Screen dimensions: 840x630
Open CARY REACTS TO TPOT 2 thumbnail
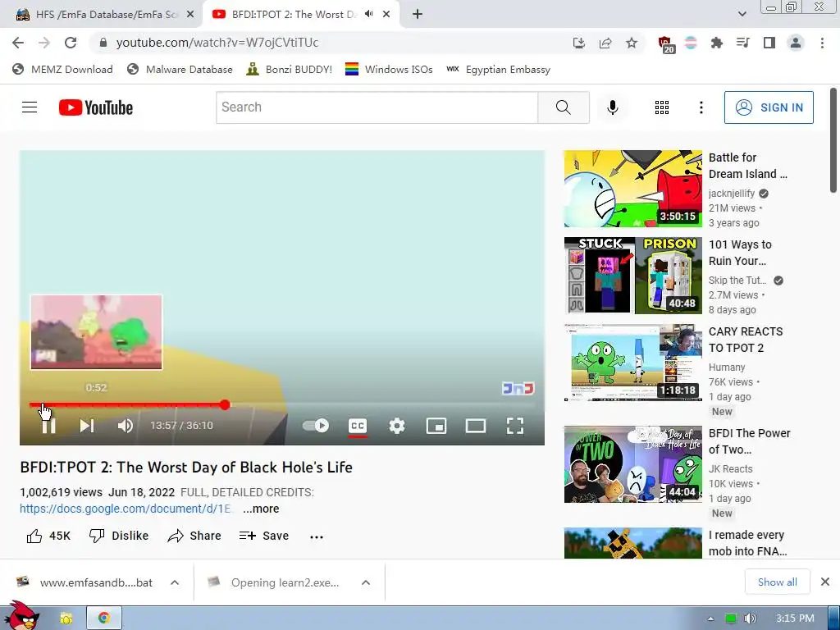pos(632,362)
